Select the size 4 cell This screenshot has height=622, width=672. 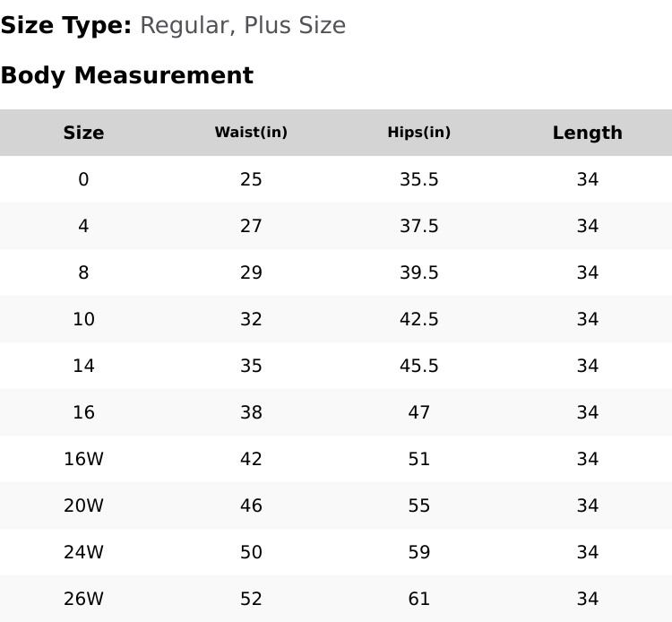click(83, 226)
